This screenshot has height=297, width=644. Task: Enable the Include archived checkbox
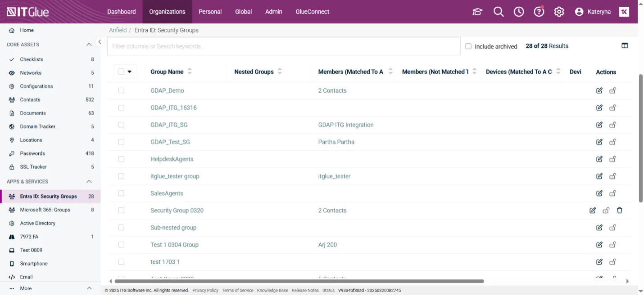click(x=468, y=46)
